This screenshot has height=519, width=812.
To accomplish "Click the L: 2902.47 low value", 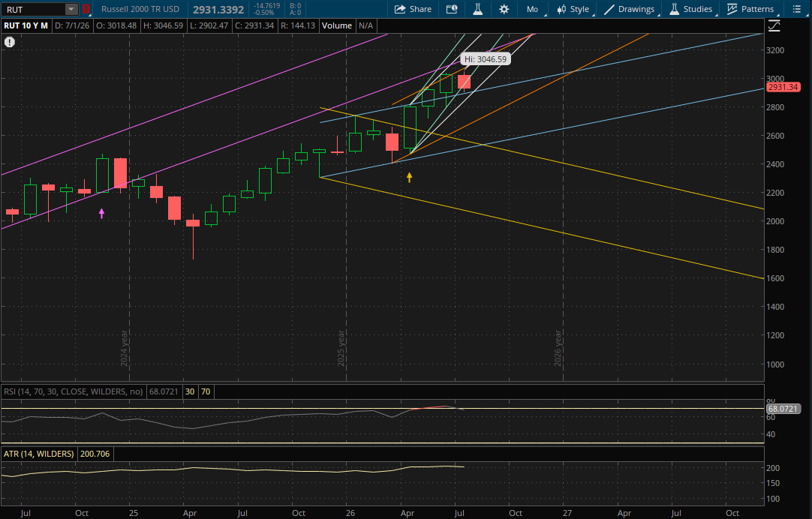I will pyautogui.click(x=209, y=25).
